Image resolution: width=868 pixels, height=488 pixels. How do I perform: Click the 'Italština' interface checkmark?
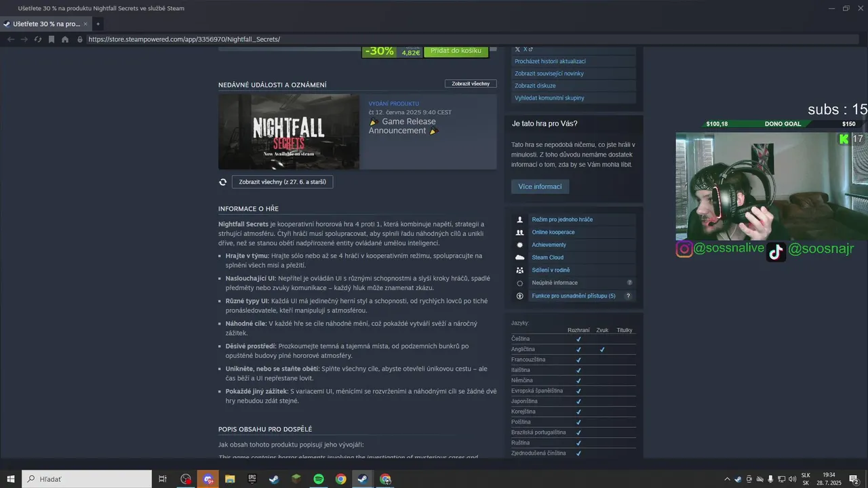coord(578,370)
